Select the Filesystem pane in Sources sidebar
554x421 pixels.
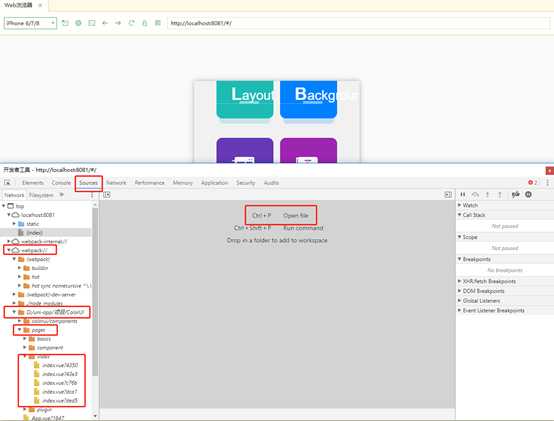[x=41, y=195]
